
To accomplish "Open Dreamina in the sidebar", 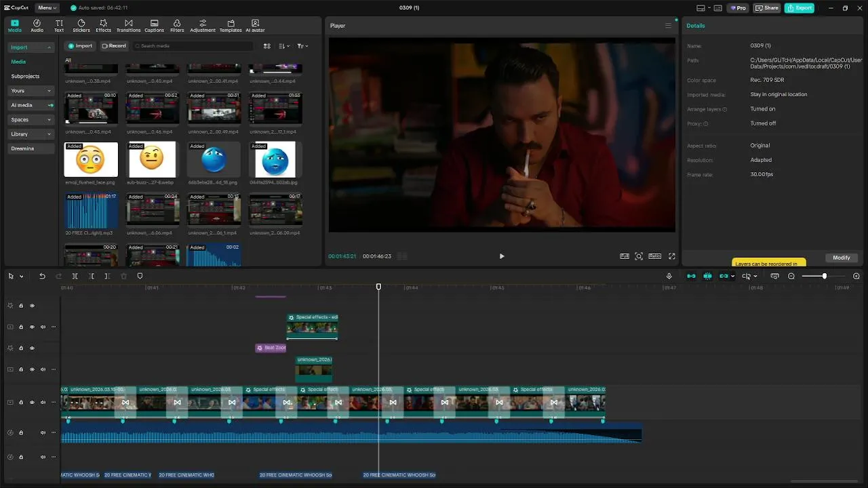I will (x=31, y=148).
